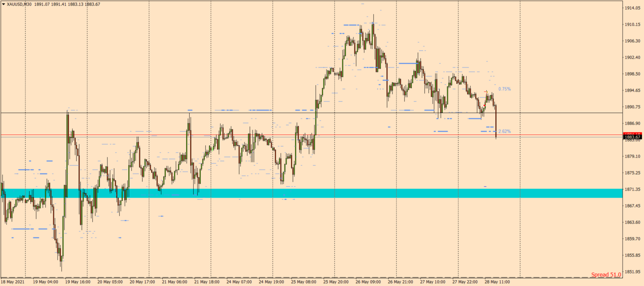Screen dimensions: 644x286
Task: Click the 1914.05 price axis label
Action: (633, 8)
